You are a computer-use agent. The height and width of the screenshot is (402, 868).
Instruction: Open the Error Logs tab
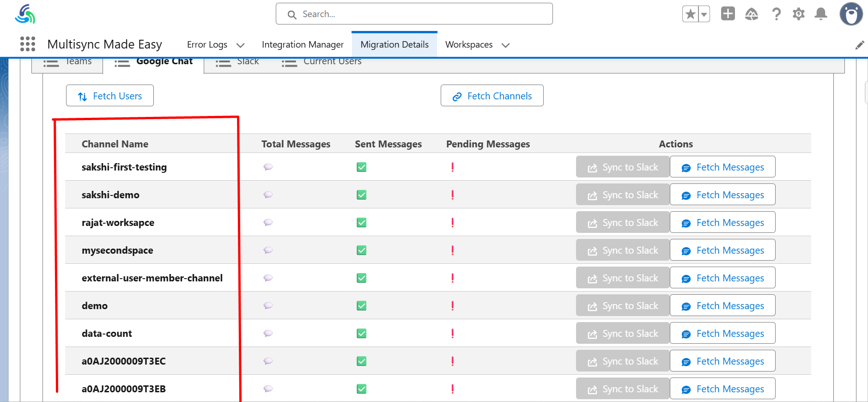pos(207,44)
